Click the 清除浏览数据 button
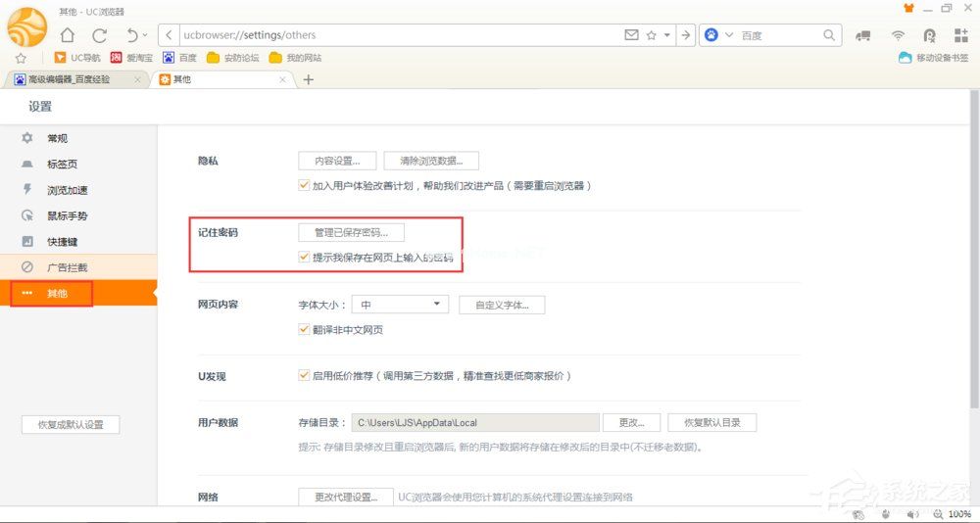 (x=431, y=161)
